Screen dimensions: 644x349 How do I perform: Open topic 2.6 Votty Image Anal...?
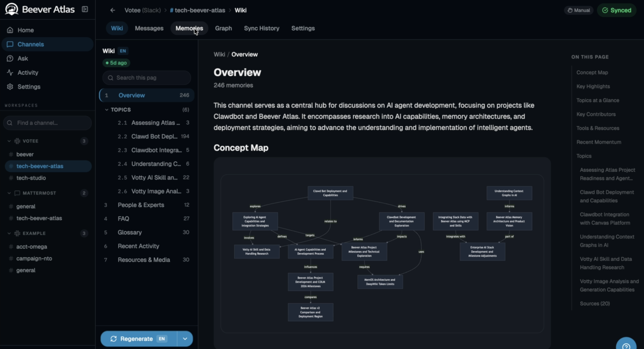[153, 191]
